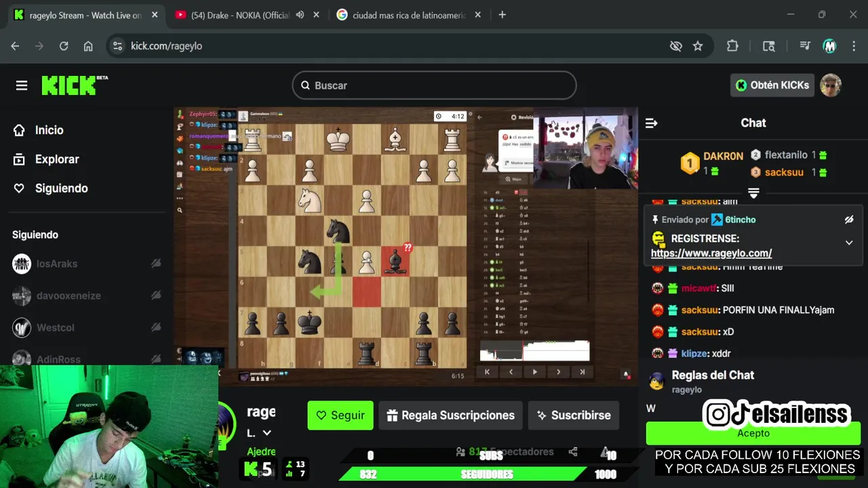Click the Obtén KICKs button
The width and height of the screenshot is (868, 488).
[772, 85]
